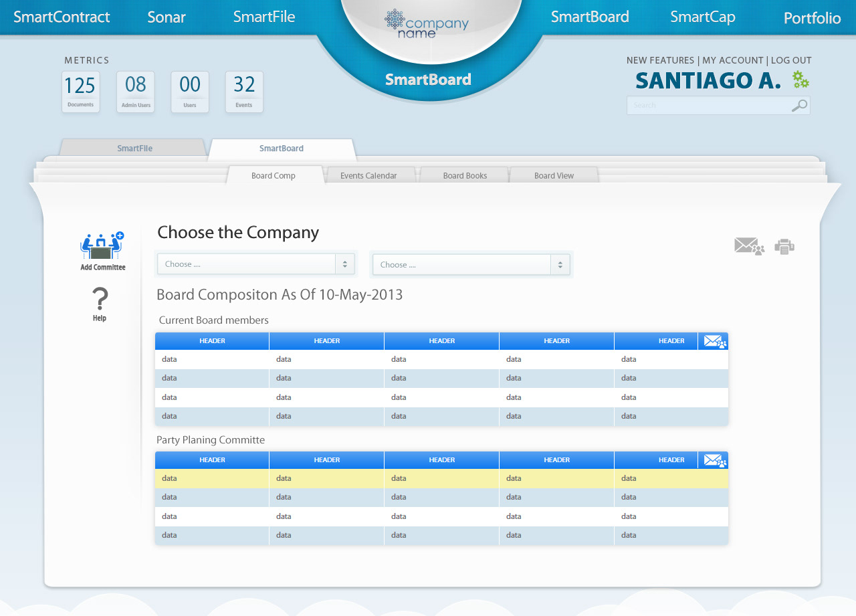The image size is (856, 616).
Task: Switch to Board Books tab
Action: (x=465, y=175)
